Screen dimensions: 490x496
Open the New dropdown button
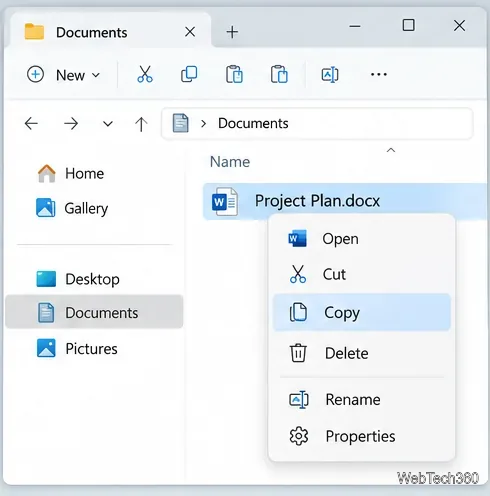click(63, 75)
